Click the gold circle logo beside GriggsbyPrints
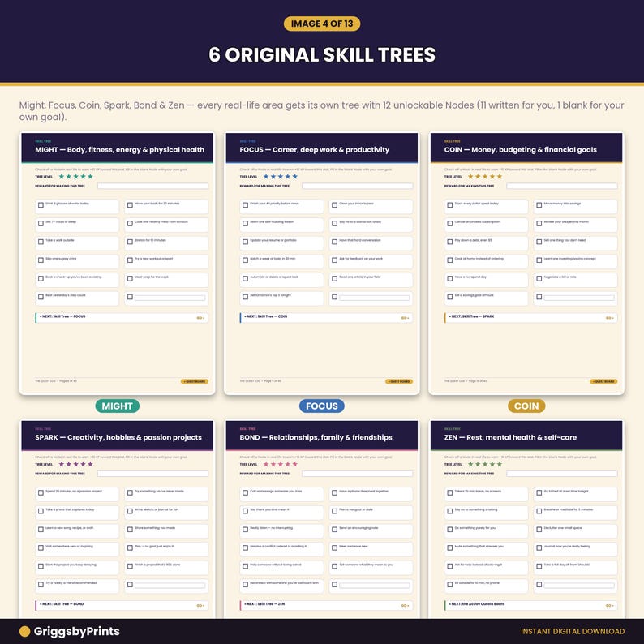644x644 pixels. coord(24,631)
